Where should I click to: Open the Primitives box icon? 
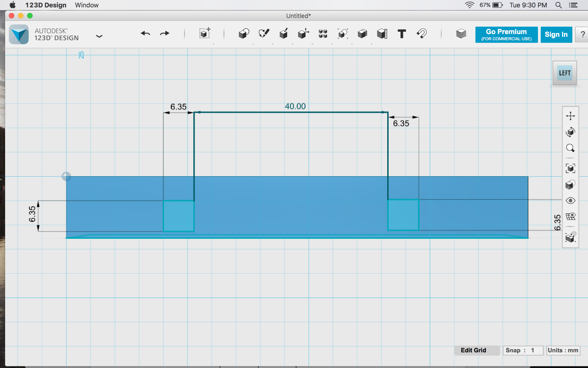coord(244,33)
